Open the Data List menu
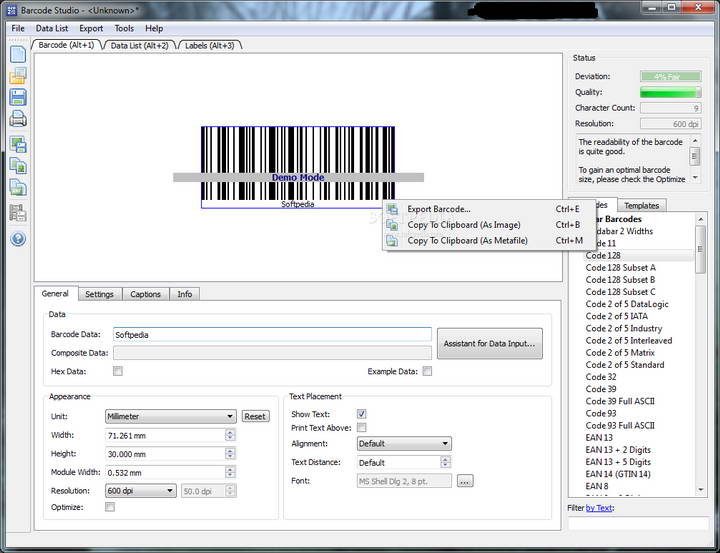Image resolution: width=720 pixels, height=553 pixels. [x=52, y=28]
